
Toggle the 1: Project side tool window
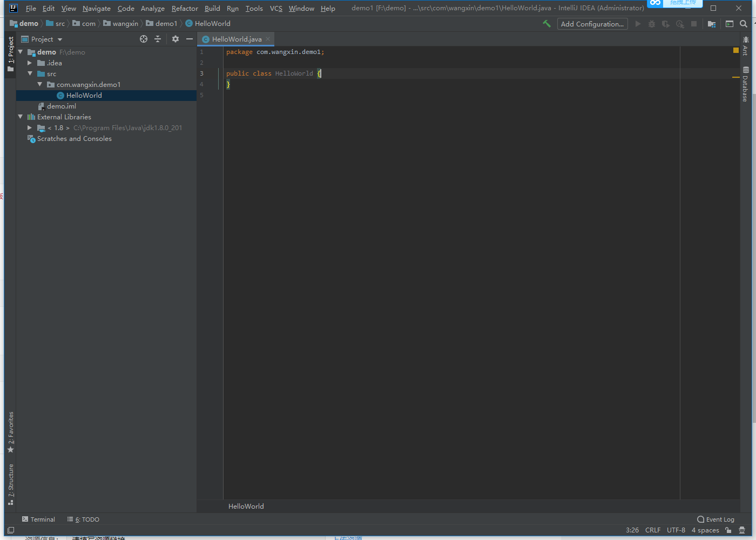[x=10, y=54]
